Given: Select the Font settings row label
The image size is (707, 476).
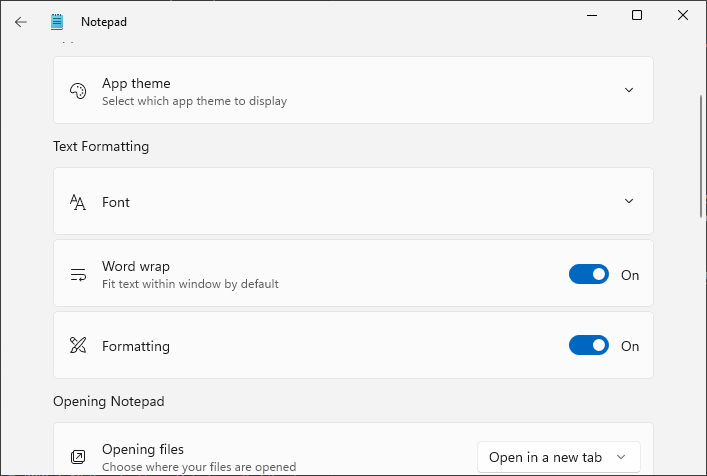Looking at the screenshot, I should [x=116, y=202].
